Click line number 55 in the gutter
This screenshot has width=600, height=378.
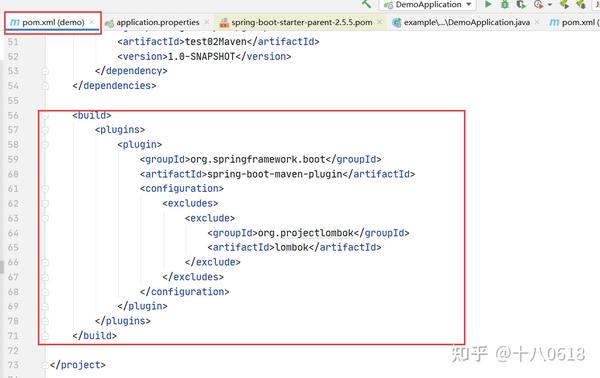click(x=13, y=101)
